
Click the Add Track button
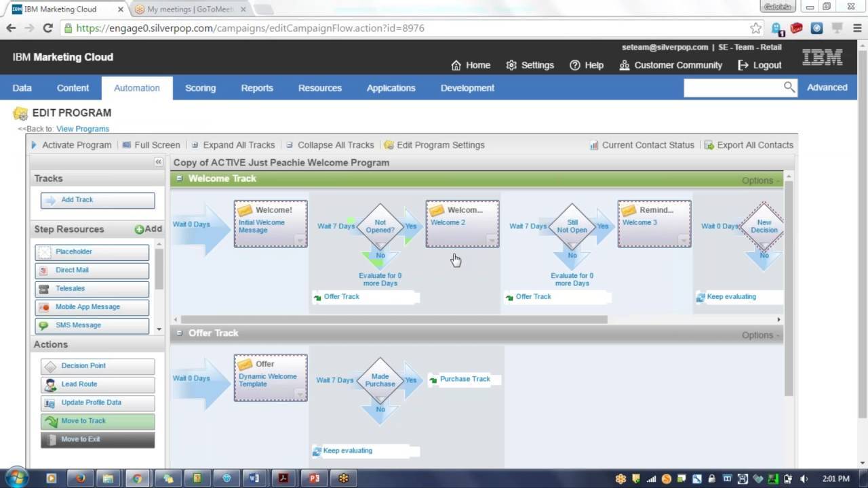tap(98, 200)
